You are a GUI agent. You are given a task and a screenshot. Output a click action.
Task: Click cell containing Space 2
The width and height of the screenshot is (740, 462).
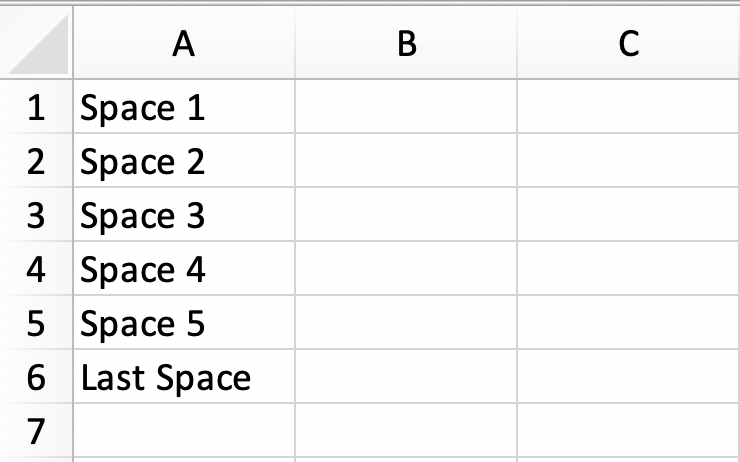pyautogui.click(x=184, y=160)
